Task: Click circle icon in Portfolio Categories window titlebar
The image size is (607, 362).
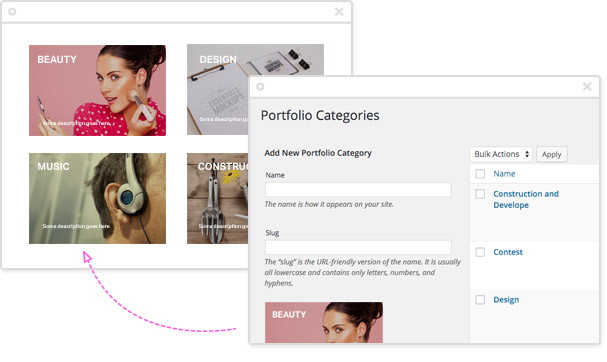Action: coord(260,86)
